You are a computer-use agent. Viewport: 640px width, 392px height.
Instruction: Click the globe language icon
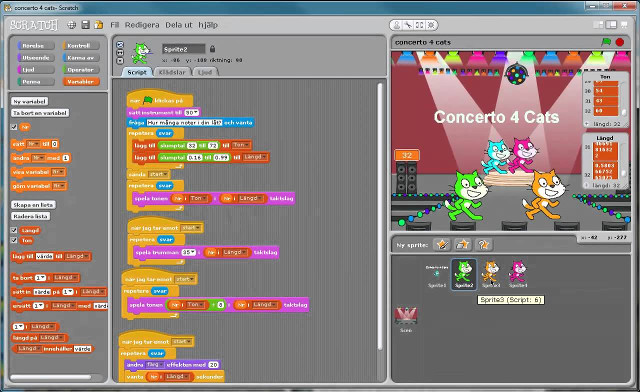pos(71,25)
